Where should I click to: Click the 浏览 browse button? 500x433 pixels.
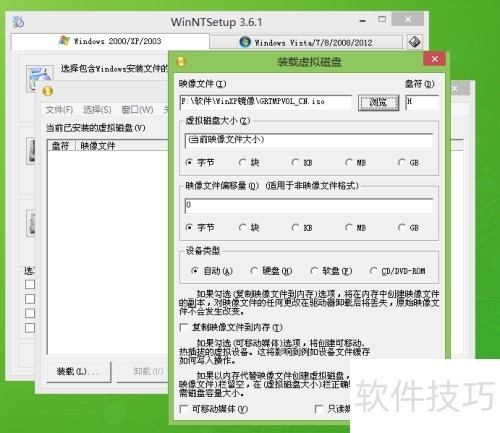[x=378, y=102]
